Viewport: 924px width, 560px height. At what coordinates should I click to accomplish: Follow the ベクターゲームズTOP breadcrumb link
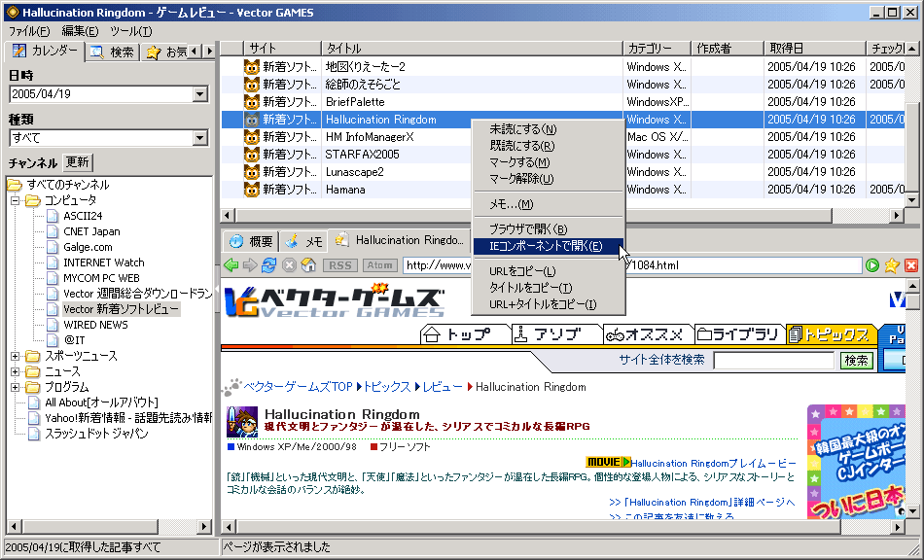[x=298, y=387]
